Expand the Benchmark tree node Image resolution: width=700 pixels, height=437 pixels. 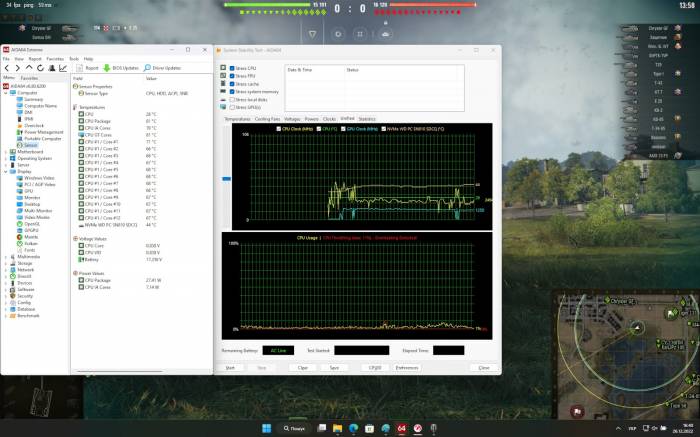(6, 316)
